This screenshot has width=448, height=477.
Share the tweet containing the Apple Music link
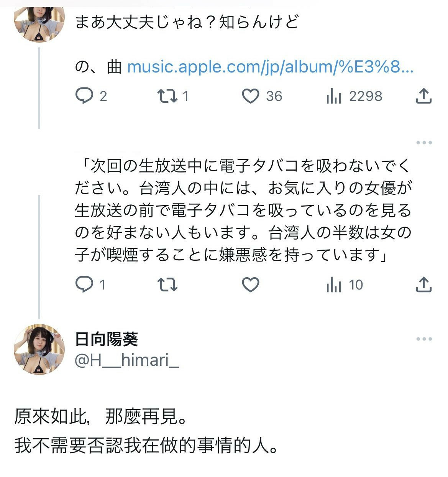pyautogui.click(x=423, y=96)
